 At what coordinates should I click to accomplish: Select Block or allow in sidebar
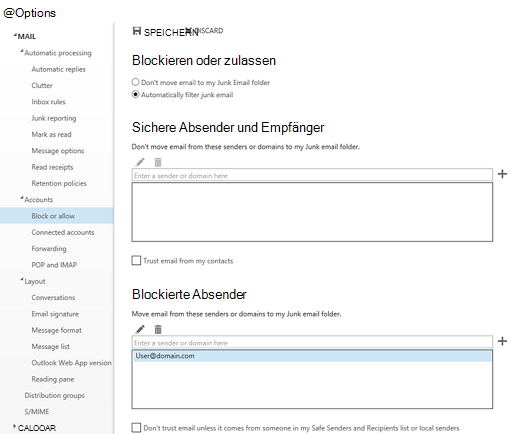click(x=57, y=216)
